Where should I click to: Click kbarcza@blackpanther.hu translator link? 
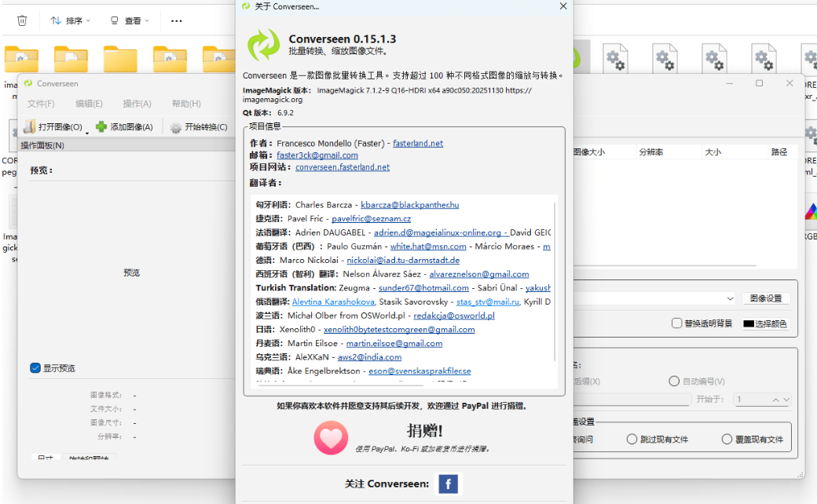tap(409, 205)
